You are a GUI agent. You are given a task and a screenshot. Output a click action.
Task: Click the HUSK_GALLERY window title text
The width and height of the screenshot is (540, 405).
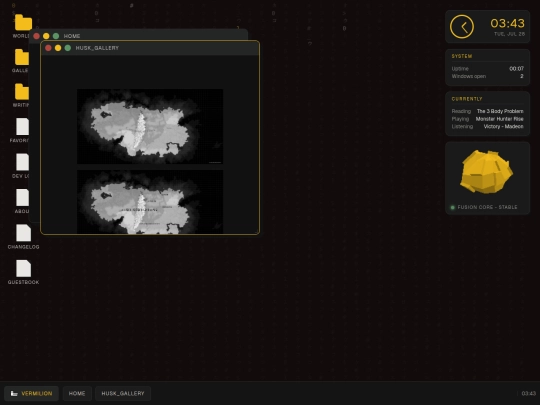97,48
